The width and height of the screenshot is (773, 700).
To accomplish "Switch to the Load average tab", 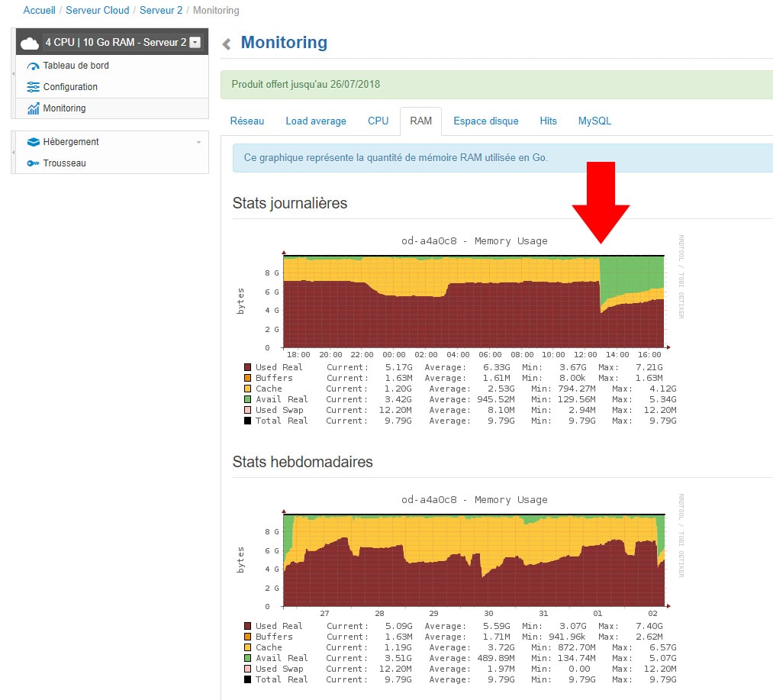I will click(316, 121).
